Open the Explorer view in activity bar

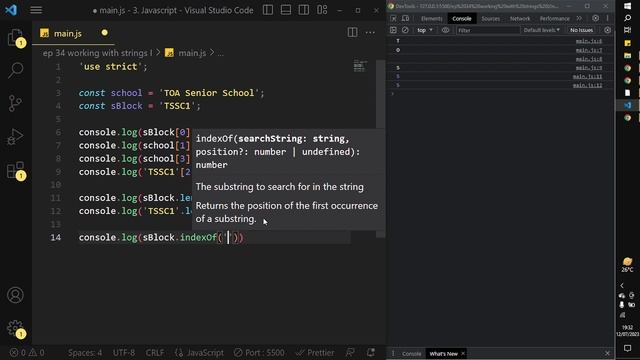[x=16, y=38]
